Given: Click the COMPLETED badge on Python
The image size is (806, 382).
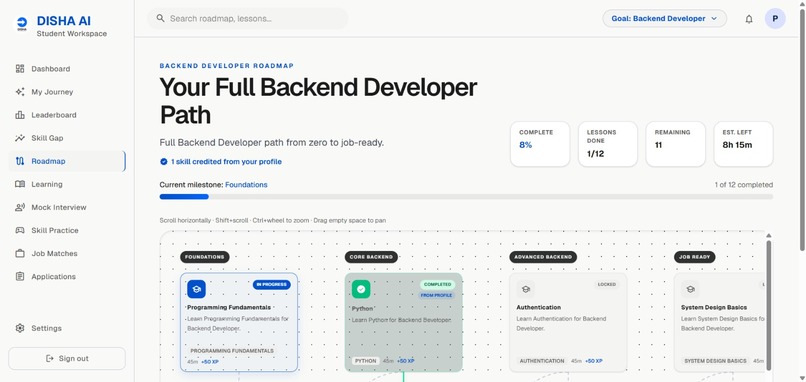Looking at the screenshot, I should 437,284.
